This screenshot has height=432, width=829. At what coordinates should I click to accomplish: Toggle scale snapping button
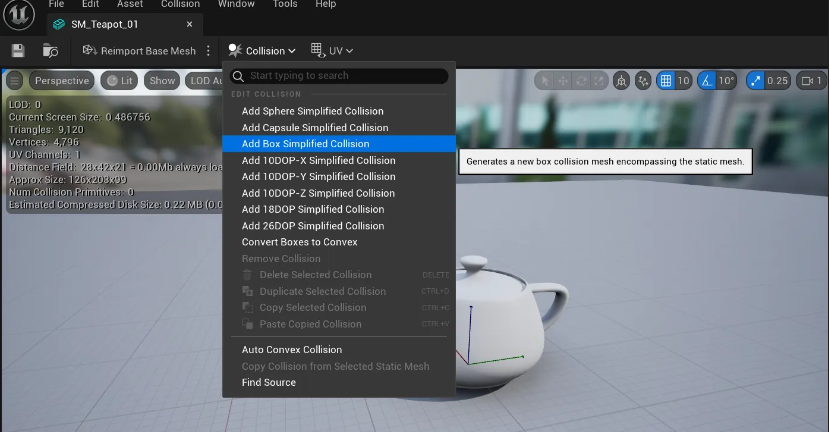pos(755,81)
